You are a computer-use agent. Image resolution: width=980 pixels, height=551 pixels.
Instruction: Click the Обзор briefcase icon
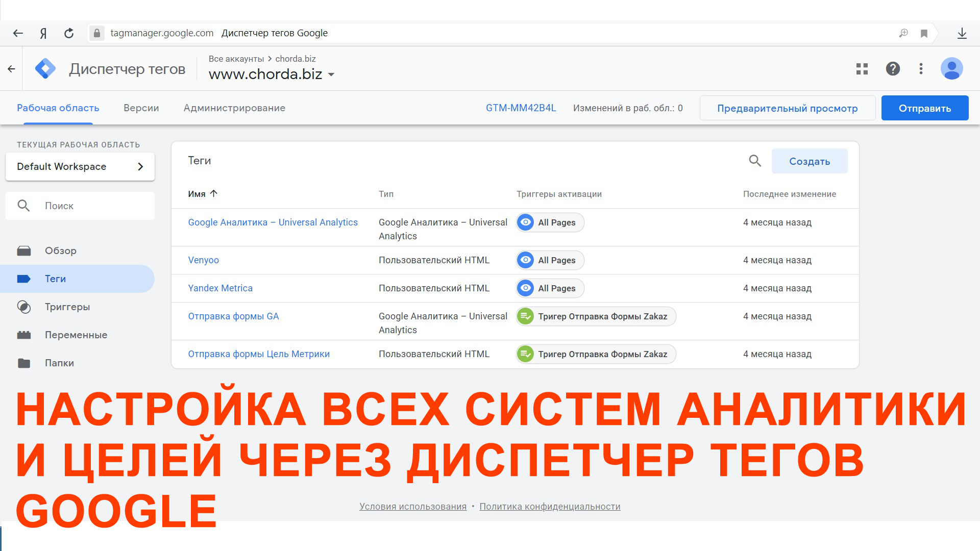24,251
